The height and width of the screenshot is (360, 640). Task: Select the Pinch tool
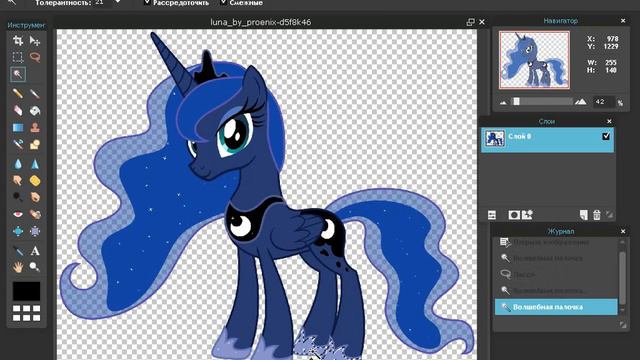pos(35,231)
